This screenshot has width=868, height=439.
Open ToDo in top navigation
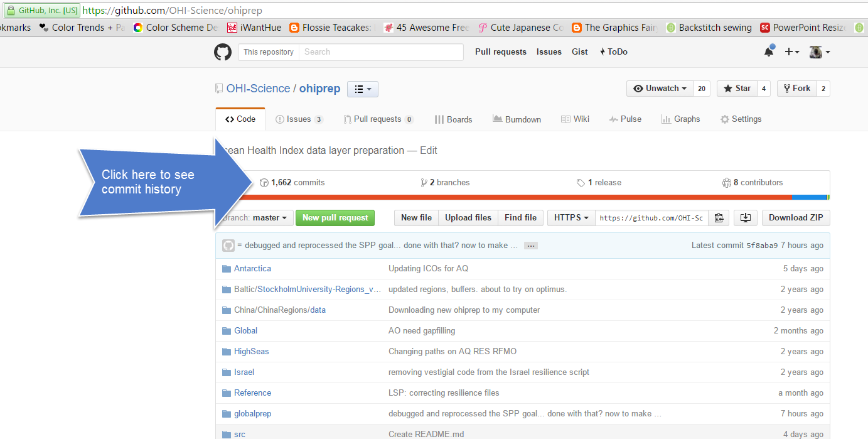point(614,52)
